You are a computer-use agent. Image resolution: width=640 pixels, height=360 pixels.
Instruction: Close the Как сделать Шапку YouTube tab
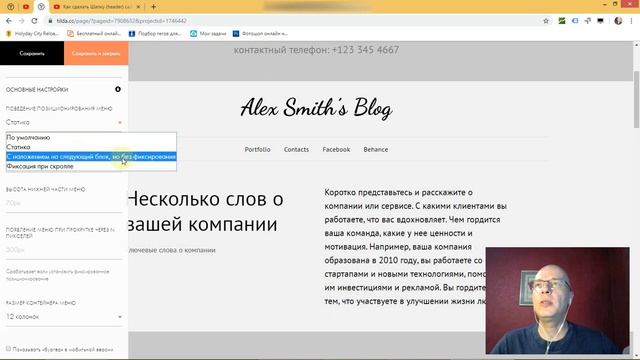pos(138,7)
